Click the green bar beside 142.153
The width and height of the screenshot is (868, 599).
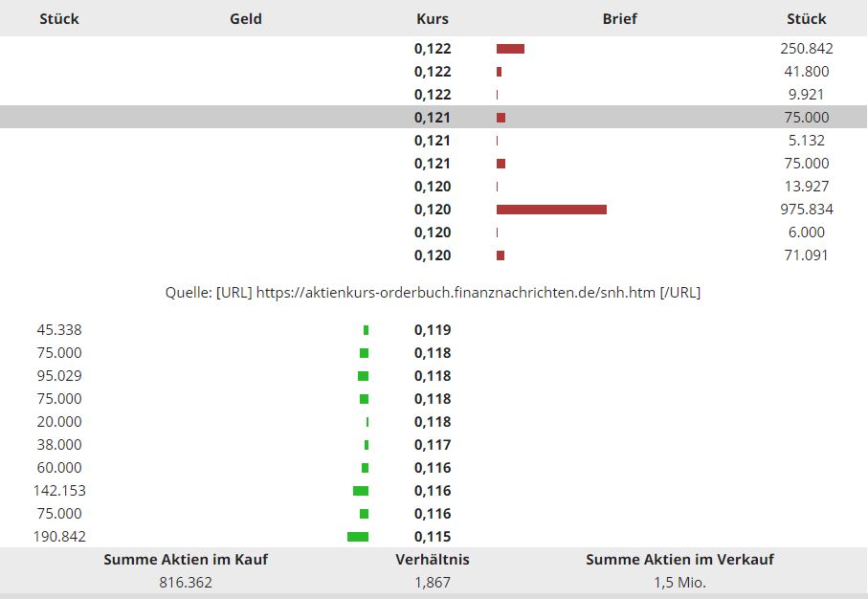coord(361,491)
